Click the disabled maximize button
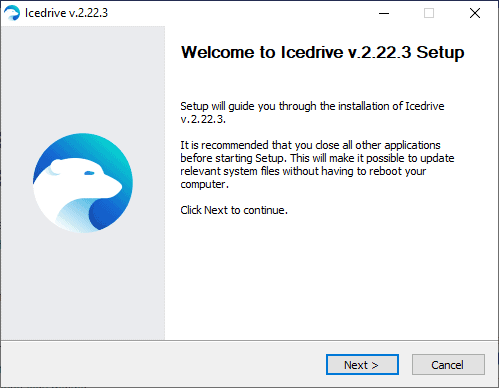This screenshot has width=499, height=388. coord(429,13)
